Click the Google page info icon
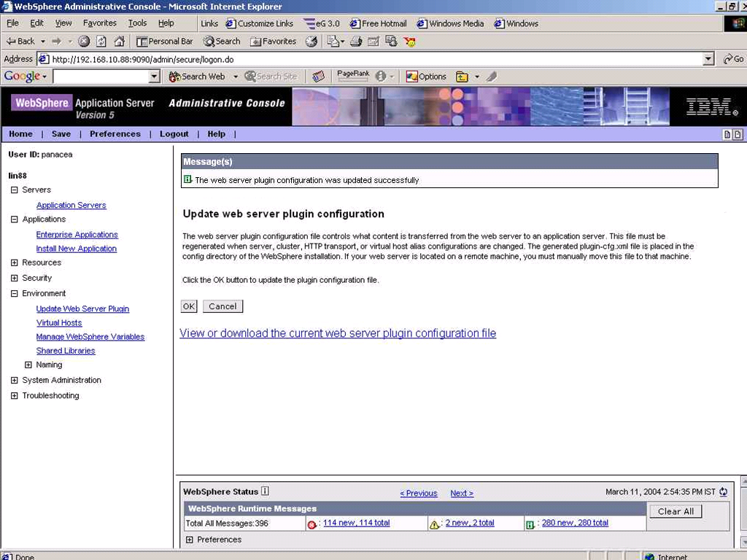The width and height of the screenshot is (747, 560). click(x=381, y=76)
